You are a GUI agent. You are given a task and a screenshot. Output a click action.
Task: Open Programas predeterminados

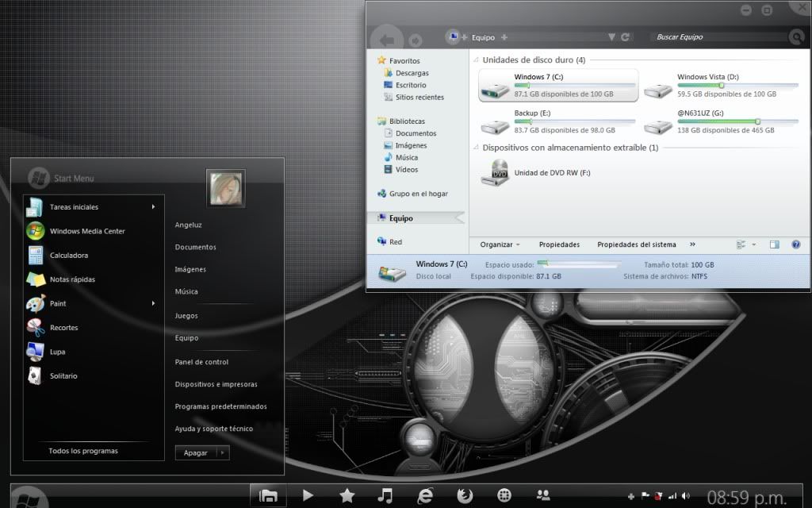point(221,406)
